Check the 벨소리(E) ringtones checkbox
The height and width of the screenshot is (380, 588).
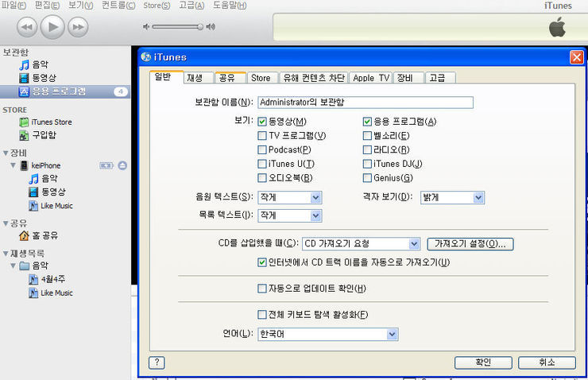367,135
